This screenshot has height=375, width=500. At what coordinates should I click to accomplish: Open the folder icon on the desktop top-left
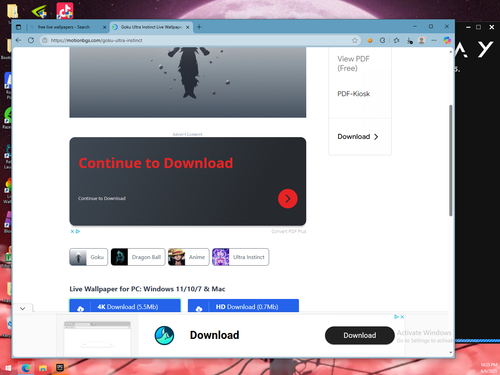[x=13, y=11]
